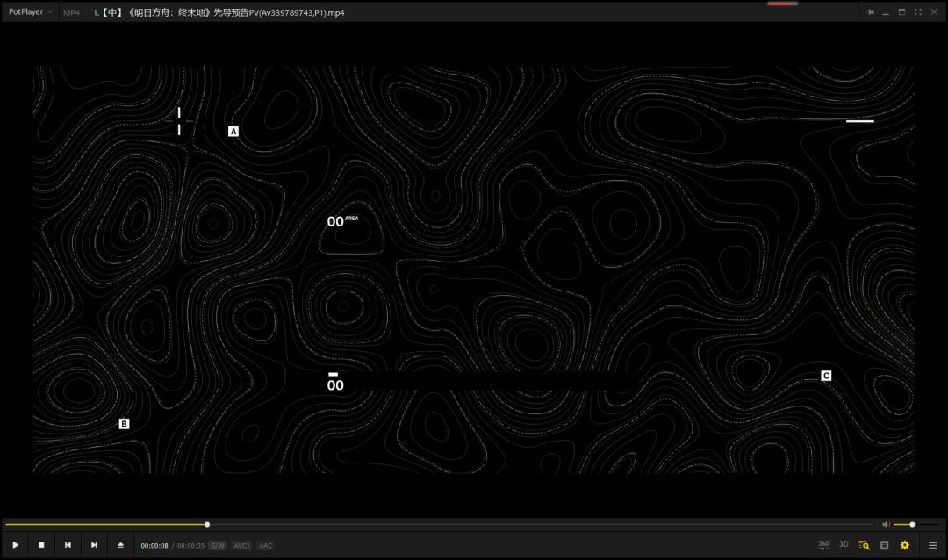This screenshot has height=560, width=948.
Task: Click the AAC audio codec label
Action: tap(265, 545)
